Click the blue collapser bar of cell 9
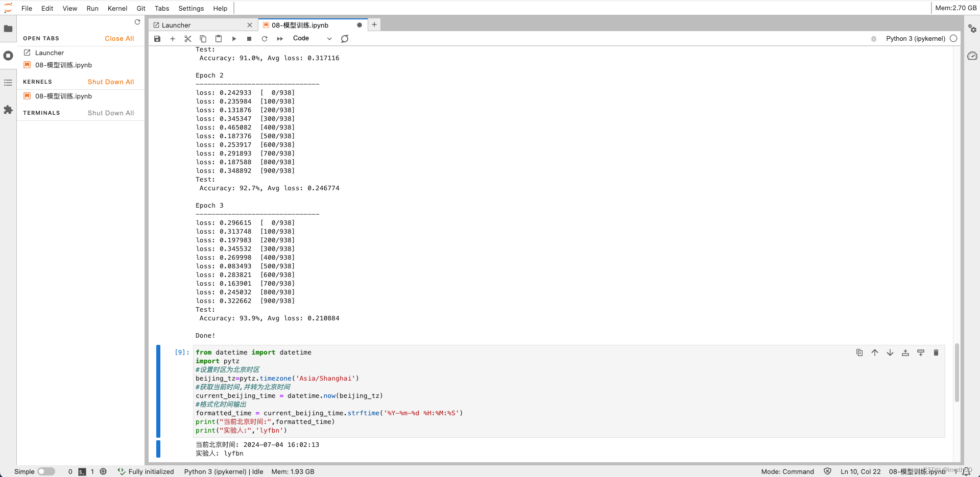 158,391
